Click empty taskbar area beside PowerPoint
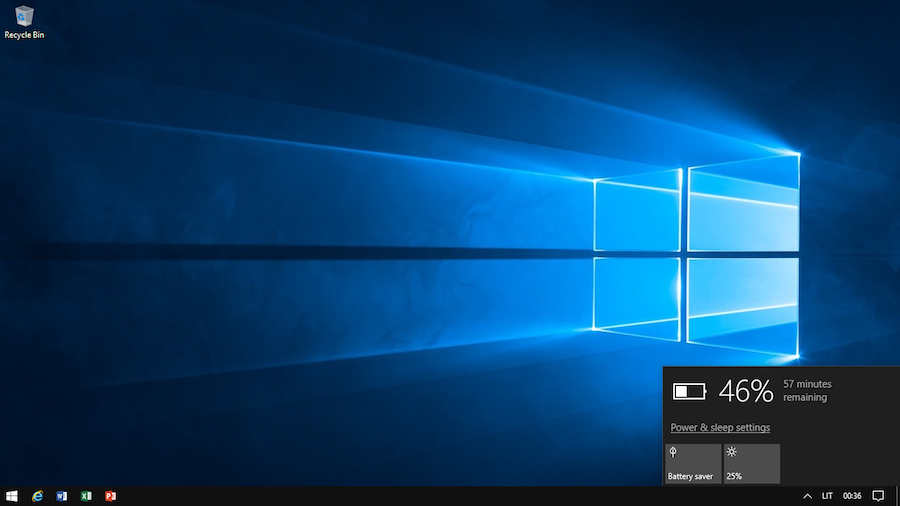This screenshot has width=900, height=506. 400,496
